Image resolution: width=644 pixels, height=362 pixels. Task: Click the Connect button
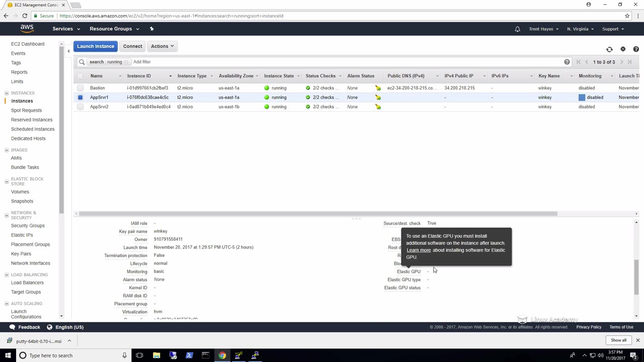click(x=133, y=46)
